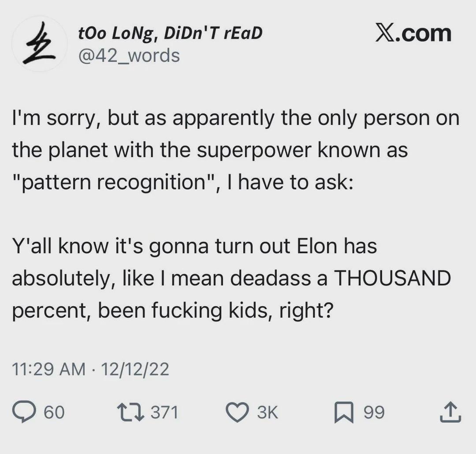Click the X.com logo

[x=413, y=34]
